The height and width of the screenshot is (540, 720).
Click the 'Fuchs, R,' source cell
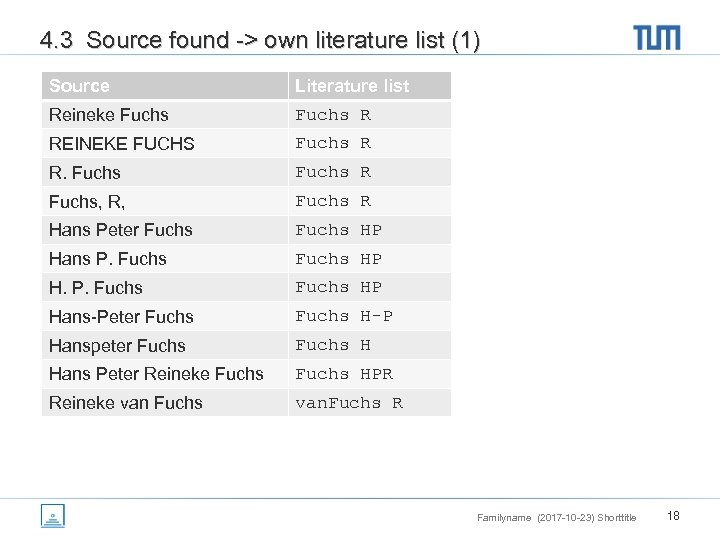pyautogui.click(x=87, y=202)
